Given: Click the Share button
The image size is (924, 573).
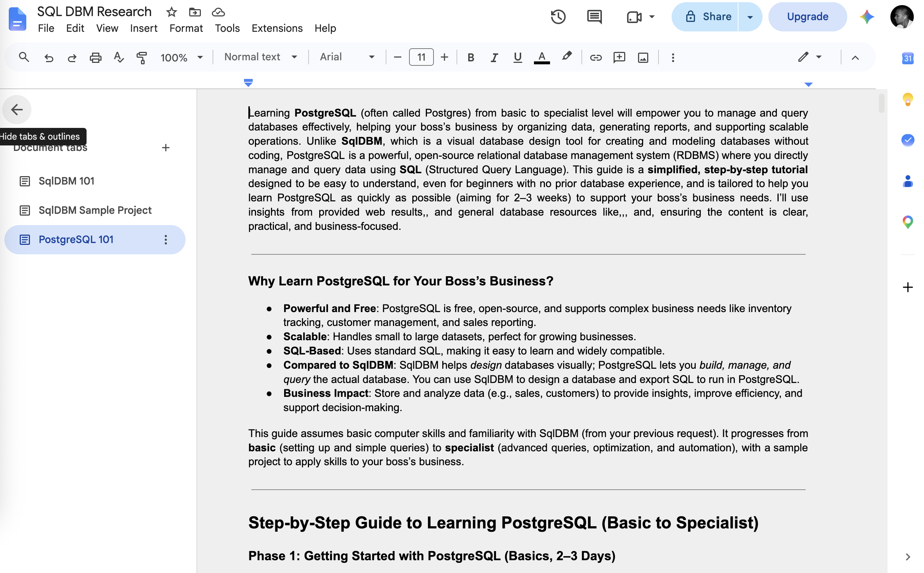Looking at the screenshot, I should point(705,17).
